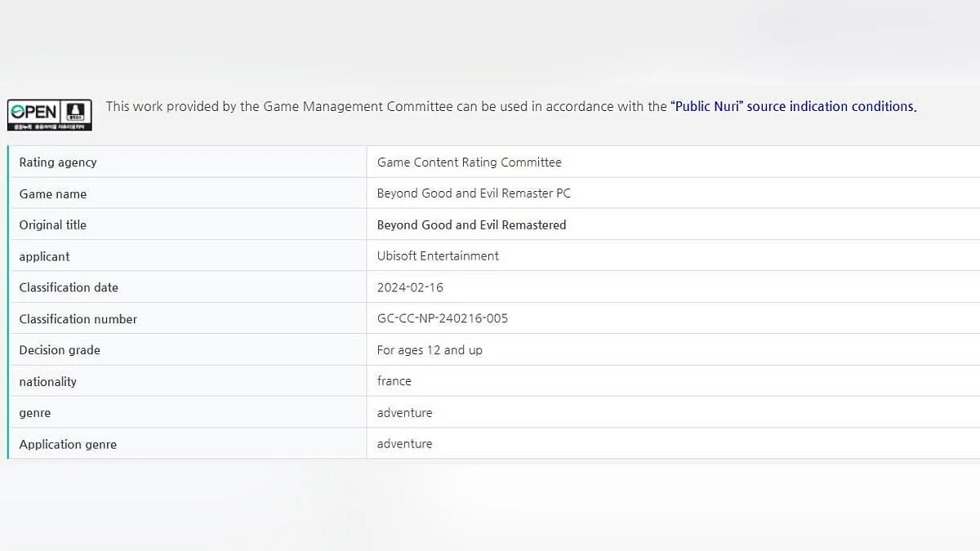
Task: Click the Classification date label
Action: pos(69,287)
